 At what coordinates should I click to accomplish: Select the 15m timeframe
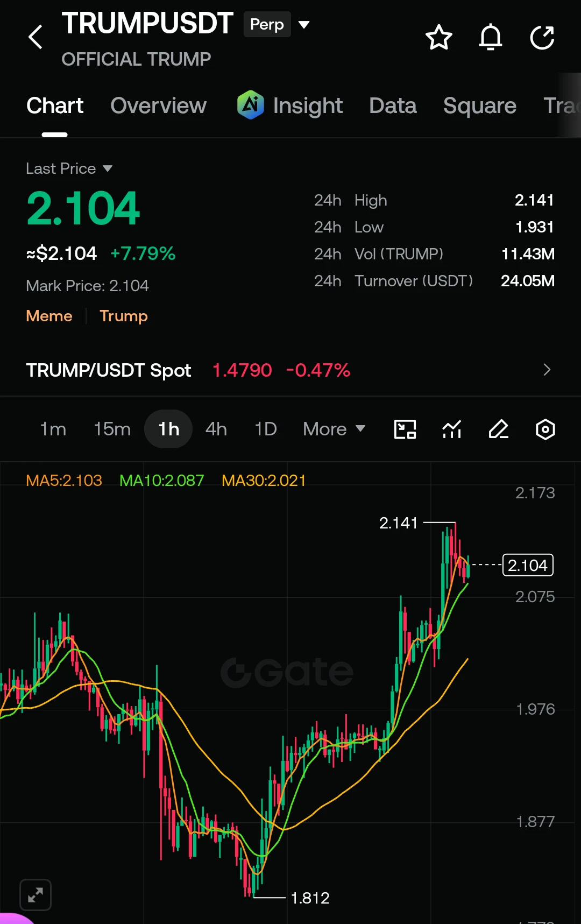tap(112, 429)
